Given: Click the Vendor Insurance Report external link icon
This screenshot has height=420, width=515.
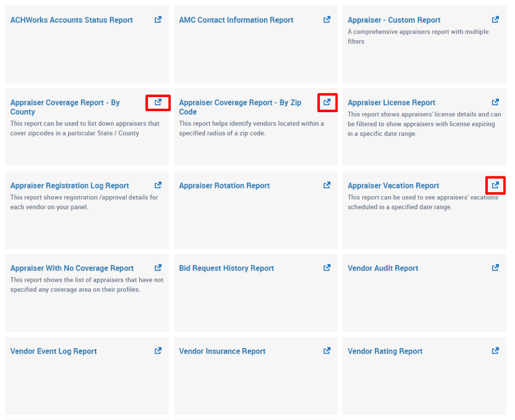Looking at the screenshot, I should tap(326, 350).
